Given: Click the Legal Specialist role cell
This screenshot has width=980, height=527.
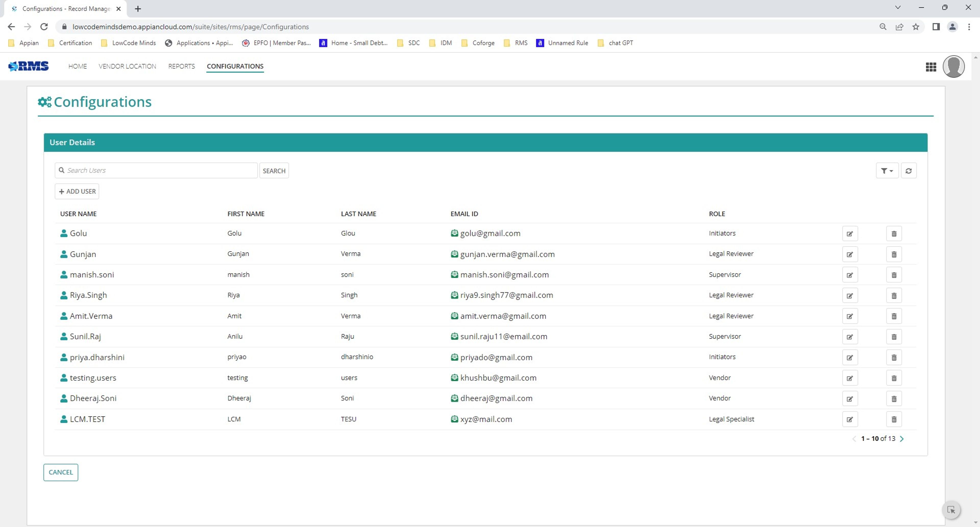Looking at the screenshot, I should tap(731, 419).
